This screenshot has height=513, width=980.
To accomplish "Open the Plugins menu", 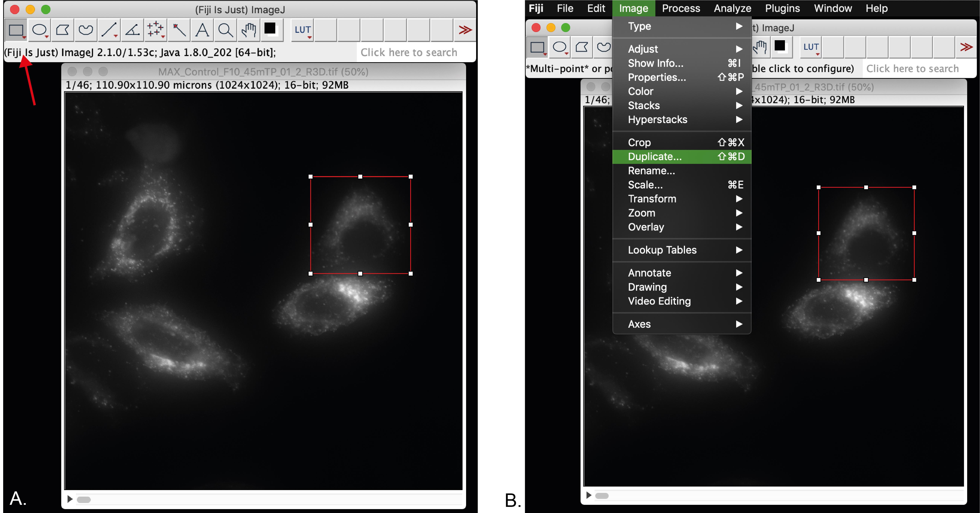I will tap(783, 8).
